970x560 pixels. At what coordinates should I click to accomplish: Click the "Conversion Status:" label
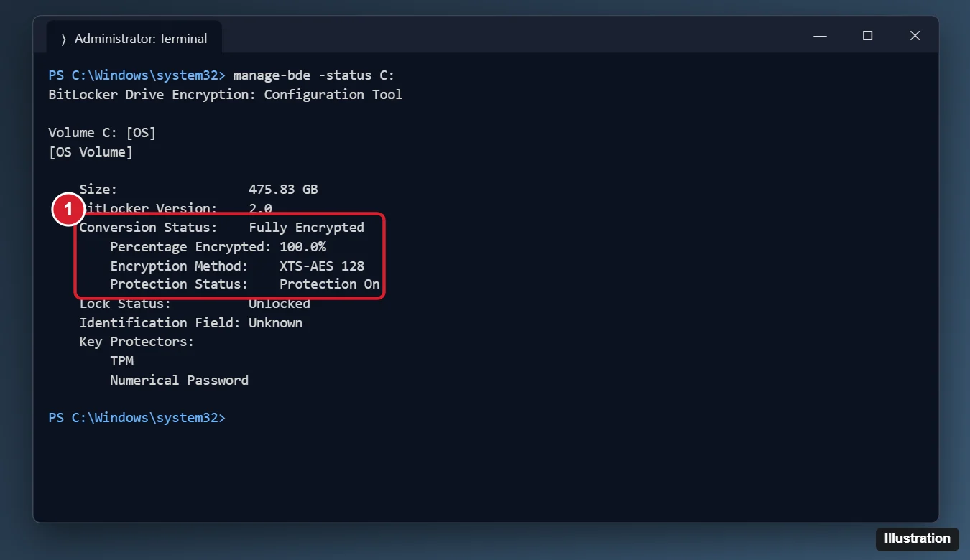point(148,228)
